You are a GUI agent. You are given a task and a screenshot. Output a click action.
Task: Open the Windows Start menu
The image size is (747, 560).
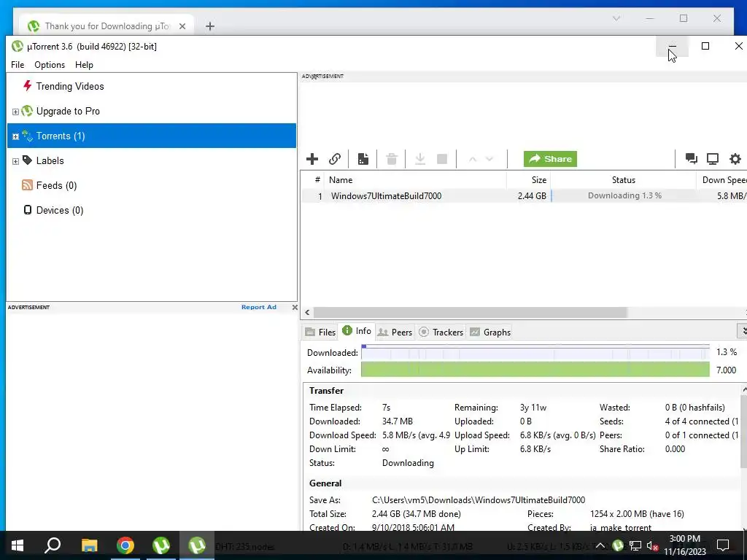coord(18,545)
